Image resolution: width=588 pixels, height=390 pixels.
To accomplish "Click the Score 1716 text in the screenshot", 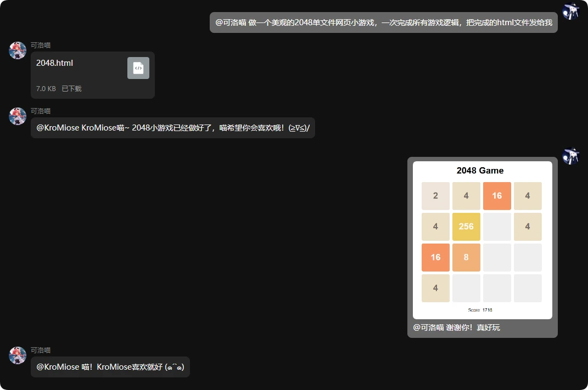I will pyautogui.click(x=479, y=309).
